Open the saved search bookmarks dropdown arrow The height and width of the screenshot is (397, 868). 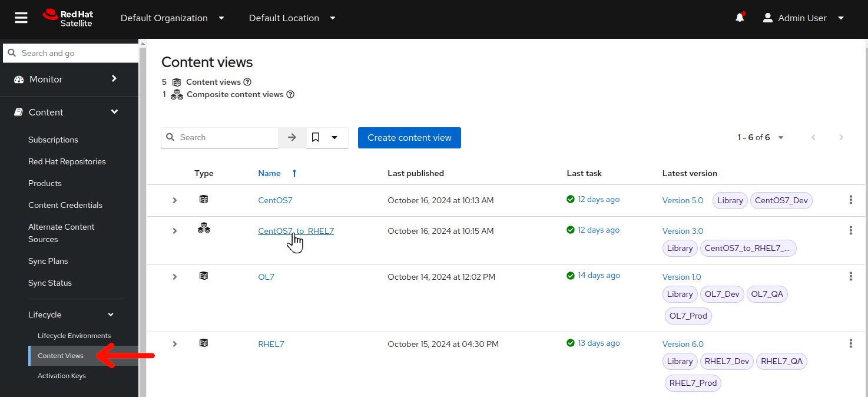(x=334, y=137)
